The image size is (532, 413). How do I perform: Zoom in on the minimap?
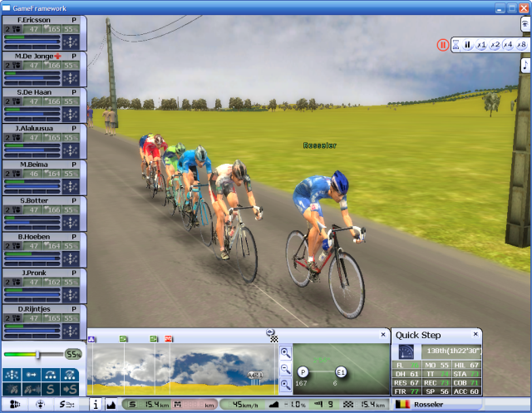[285, 353]
